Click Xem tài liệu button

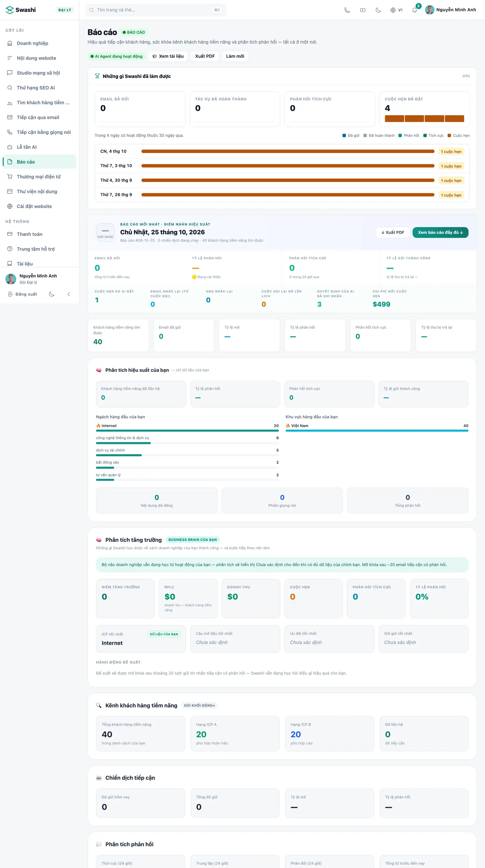coord(168,56)
